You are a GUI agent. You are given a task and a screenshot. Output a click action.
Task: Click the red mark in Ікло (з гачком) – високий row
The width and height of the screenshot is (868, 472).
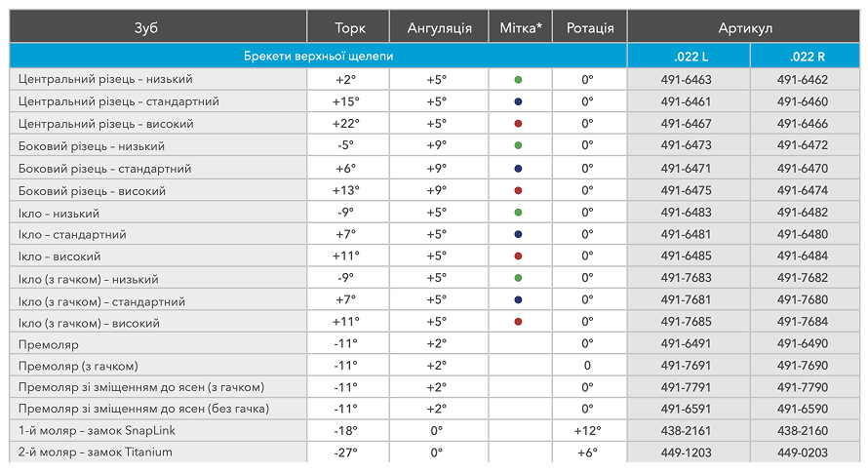(x=518, y=322)
